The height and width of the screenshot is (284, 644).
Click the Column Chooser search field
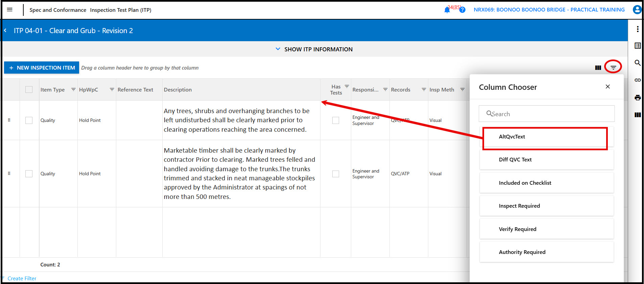[547, 114]
